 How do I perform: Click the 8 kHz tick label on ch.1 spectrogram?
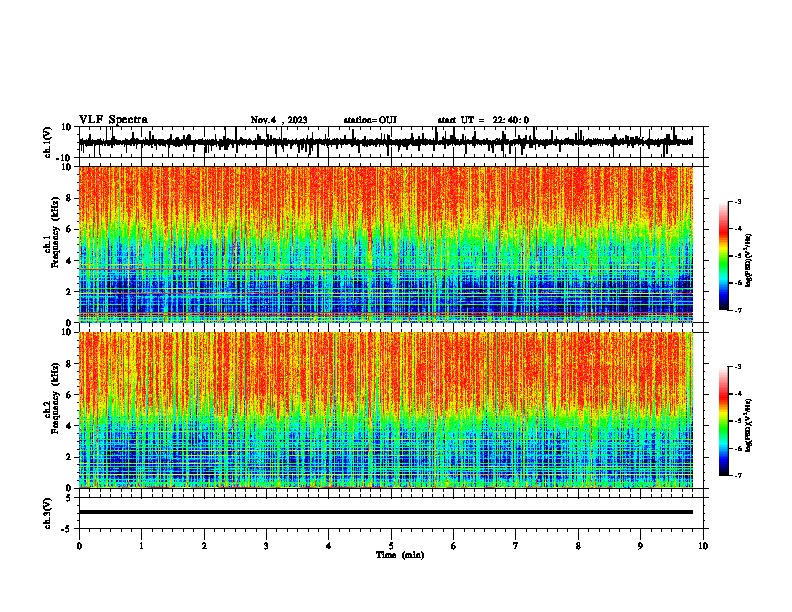(x=70, y=198)
